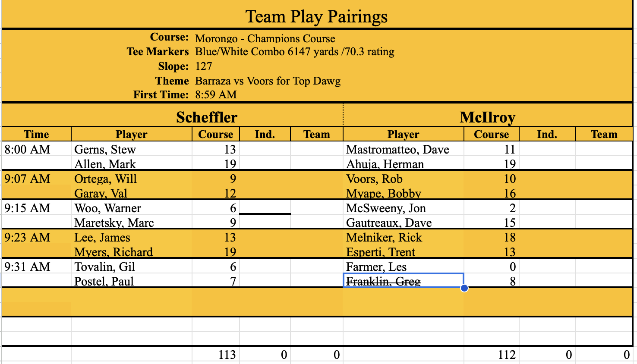Select the Scheffler course total 113 cell

point(227,355)
